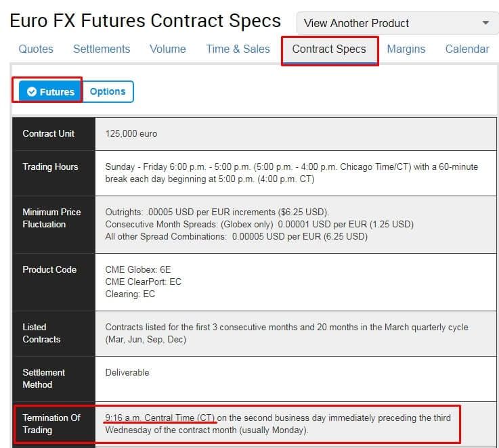Click the 125,000 euro value cell

(131, 133)
